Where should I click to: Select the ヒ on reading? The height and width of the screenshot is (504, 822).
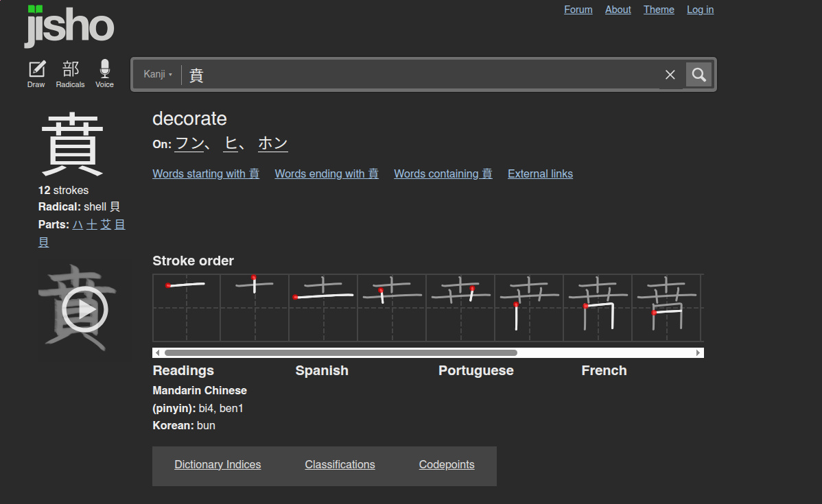[231, 143]
